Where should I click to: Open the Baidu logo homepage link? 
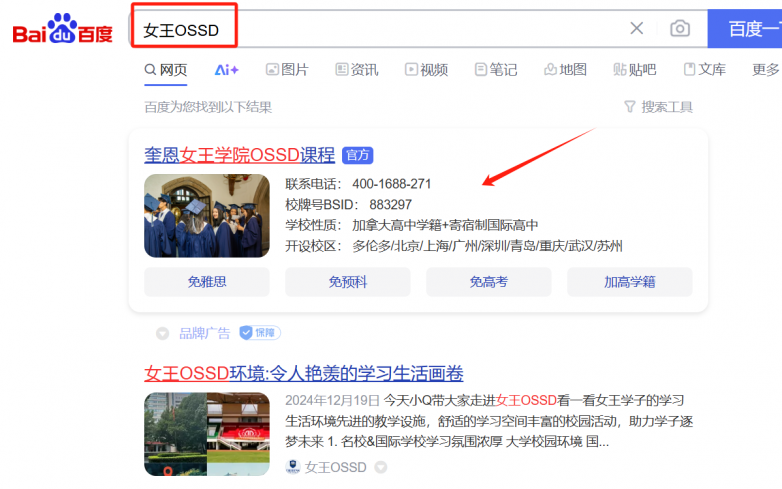coord(63,29)
